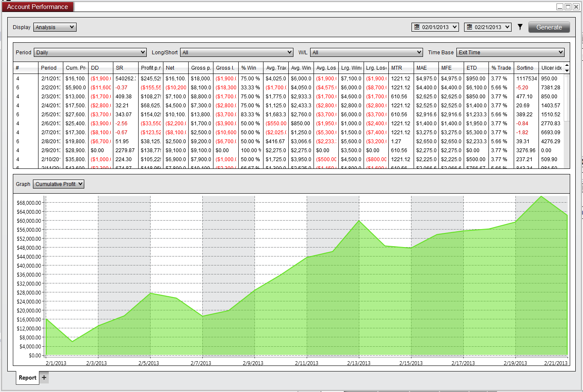Click the Generate button
The height and width of the screenshot is (392, 583).
click(549, 27)
